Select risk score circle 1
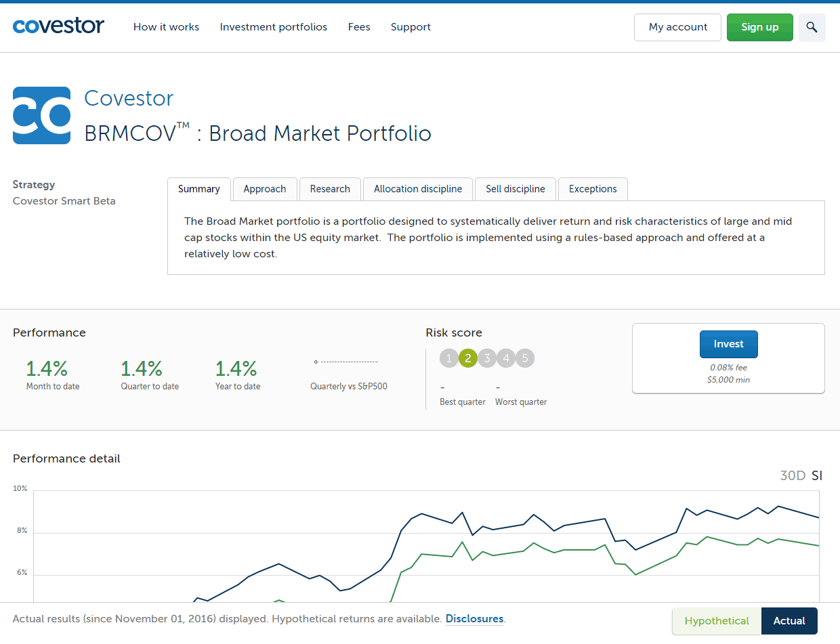840x644 pixels. (449, 358)
